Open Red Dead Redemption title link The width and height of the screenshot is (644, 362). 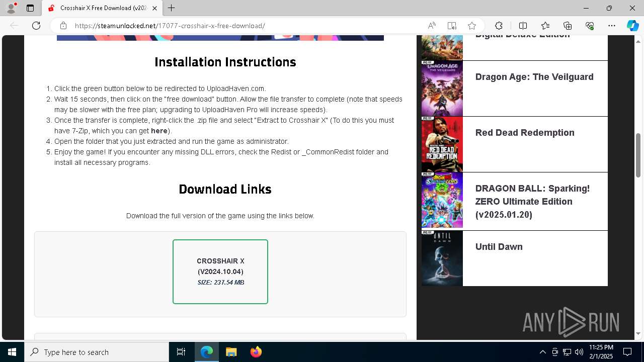coord(525,133)
